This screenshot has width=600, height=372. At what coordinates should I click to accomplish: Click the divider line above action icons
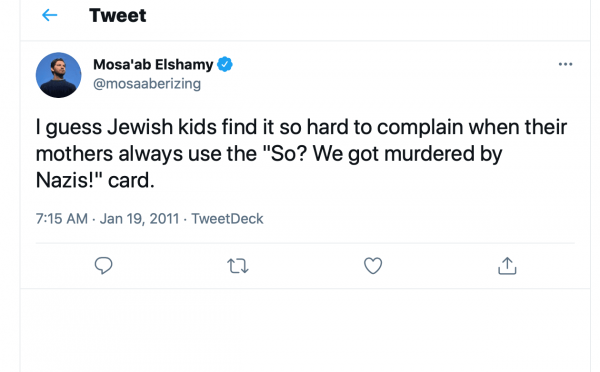pos(305,243)
